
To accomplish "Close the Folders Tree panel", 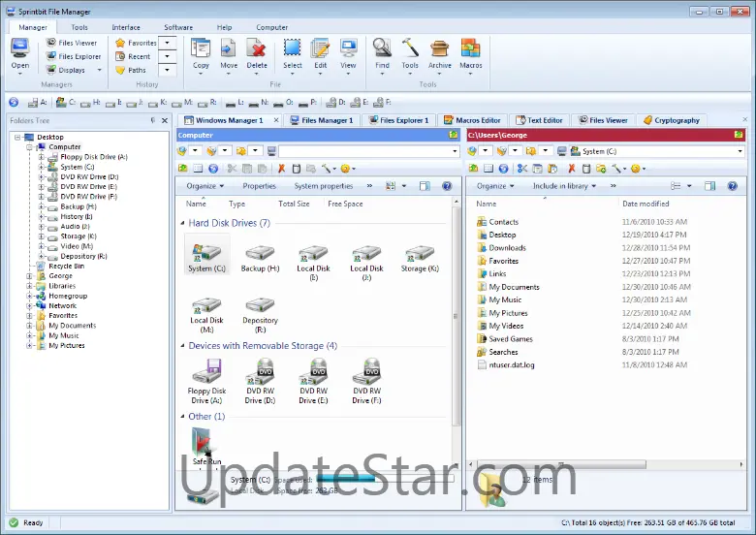I will pos(165,120).
